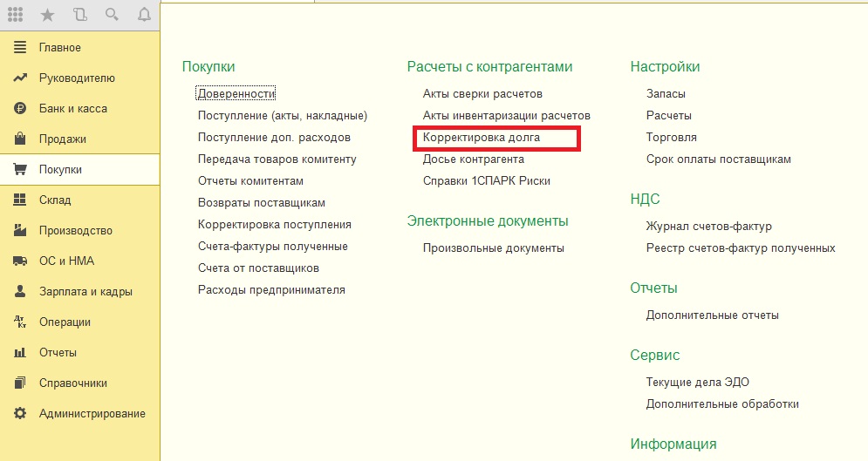Click the Зарплата и кадры person icon
Screen dimensions: 868x461
pyautogui.click(x=20, y=291)
